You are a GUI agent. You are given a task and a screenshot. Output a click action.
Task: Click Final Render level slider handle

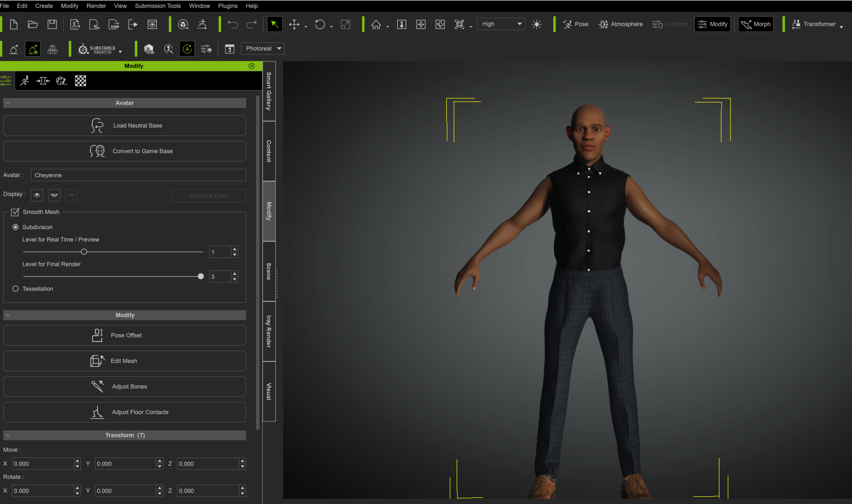tap(201, 276)
